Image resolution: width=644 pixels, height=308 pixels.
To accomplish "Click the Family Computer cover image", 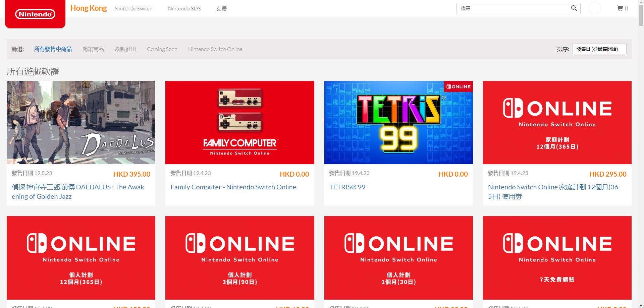I will click(240, 123).
